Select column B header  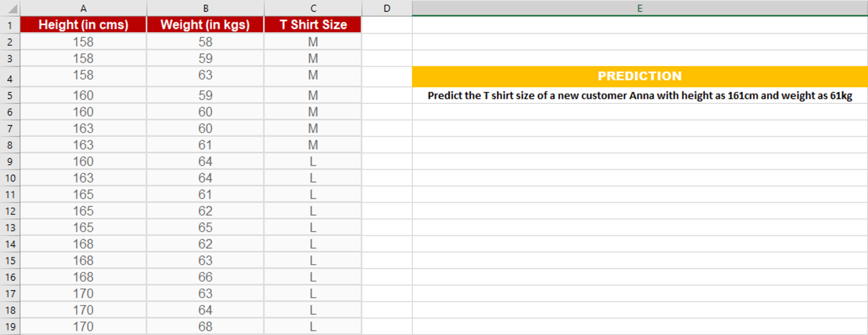coord(206,8)
